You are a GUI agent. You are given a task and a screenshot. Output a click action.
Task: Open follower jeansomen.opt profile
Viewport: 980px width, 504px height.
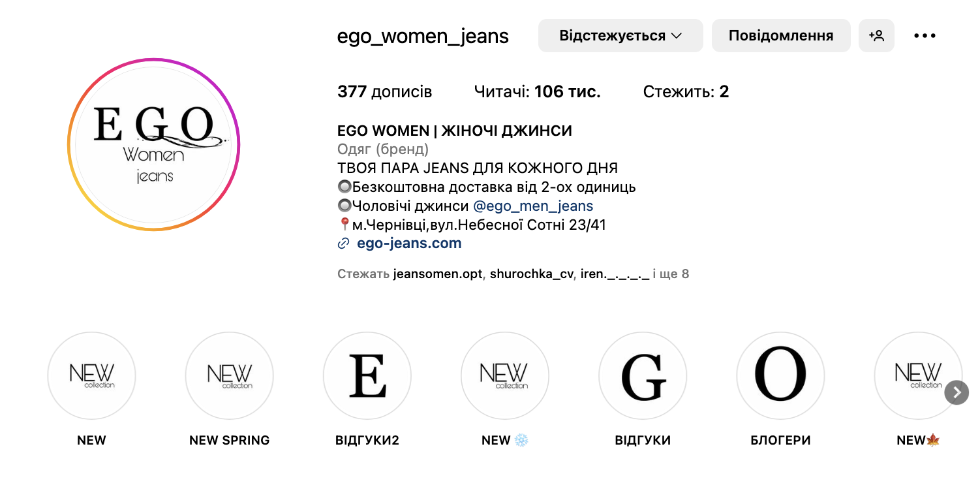pos(437,274)
